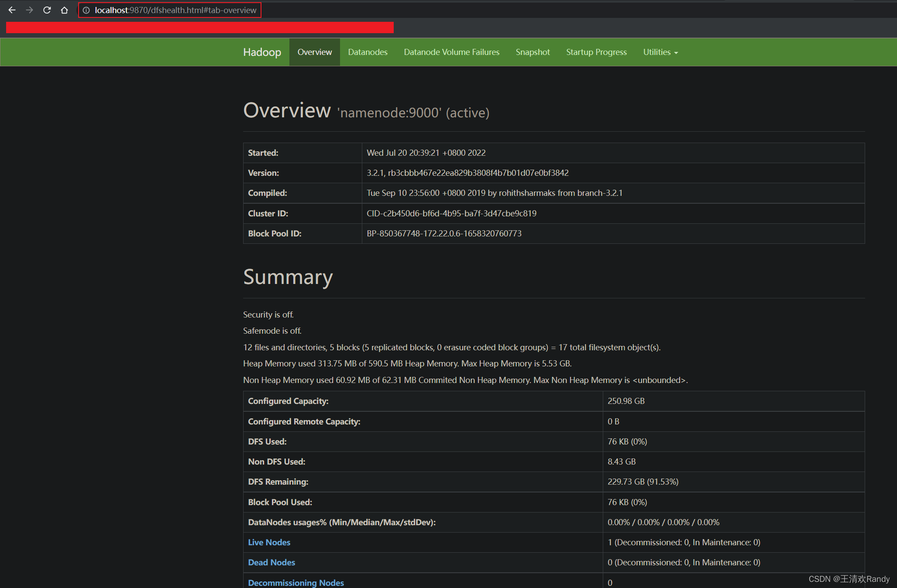This screenshot has width=897, height=588.
Task: Select the Compiled date value
Action: (x=495, y=193)
